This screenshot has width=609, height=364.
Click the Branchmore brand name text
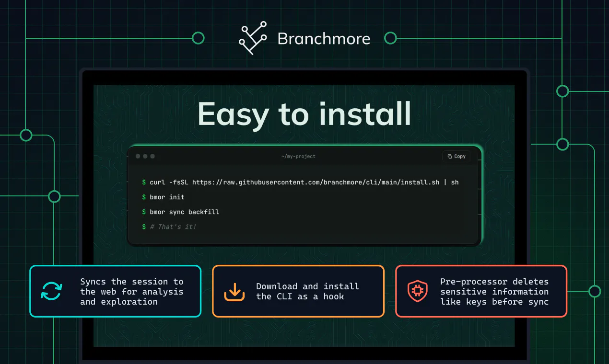click(x=324, y=39)
